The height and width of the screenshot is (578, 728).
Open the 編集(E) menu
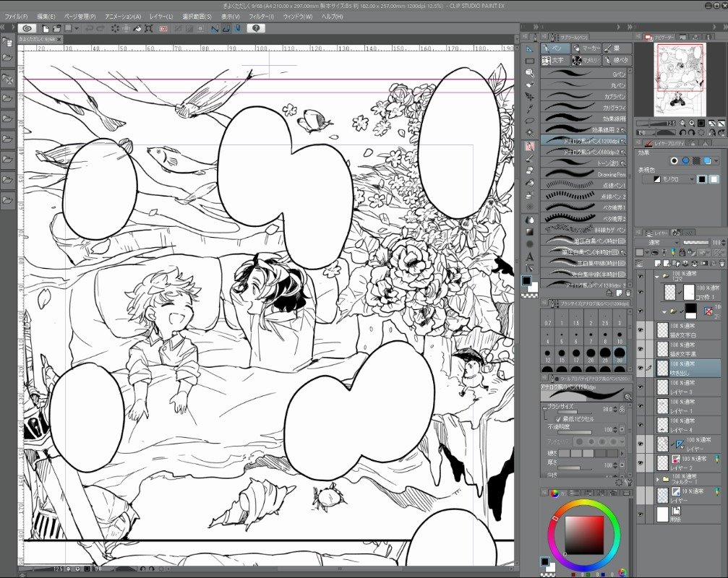tap(46, 17)
